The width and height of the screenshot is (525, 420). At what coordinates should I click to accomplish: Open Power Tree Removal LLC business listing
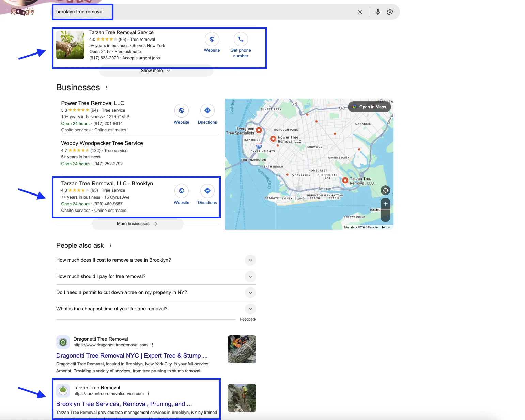click(x=93, y=103)
